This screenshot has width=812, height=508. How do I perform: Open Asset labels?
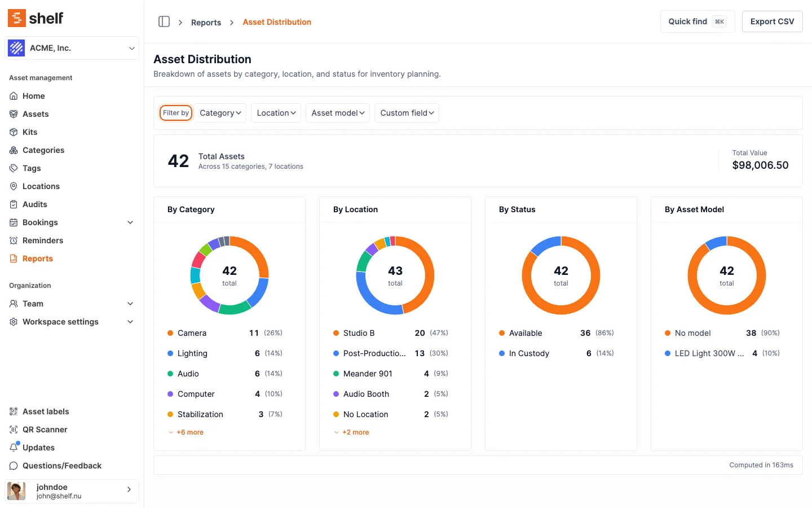pyautogui.click(x=72, y=411)
